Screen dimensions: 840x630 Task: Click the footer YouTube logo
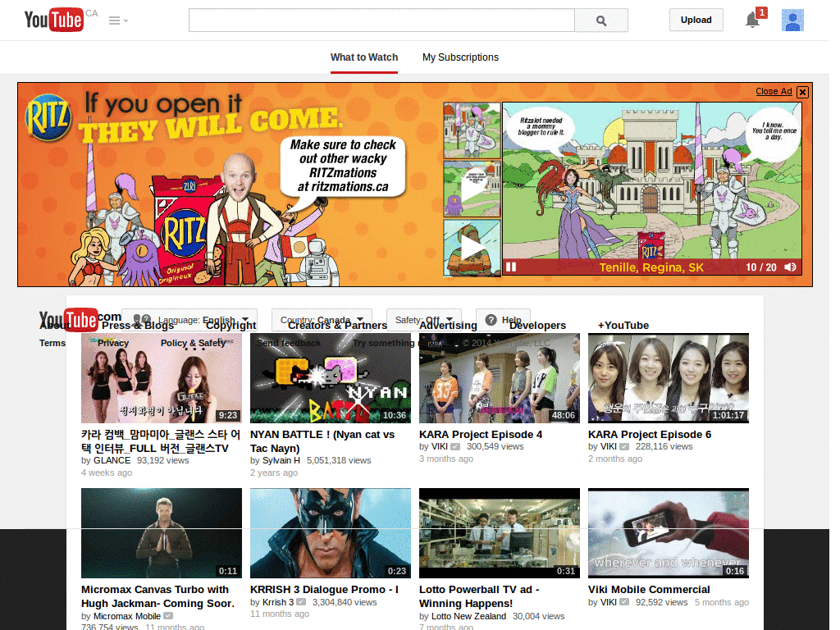pos(68,320)
